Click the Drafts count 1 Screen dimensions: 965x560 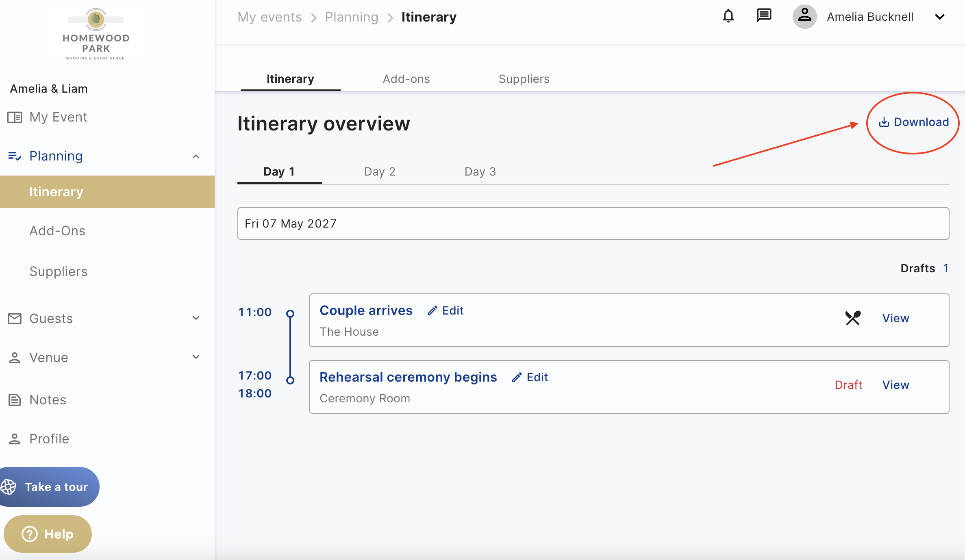coord(945,268)
